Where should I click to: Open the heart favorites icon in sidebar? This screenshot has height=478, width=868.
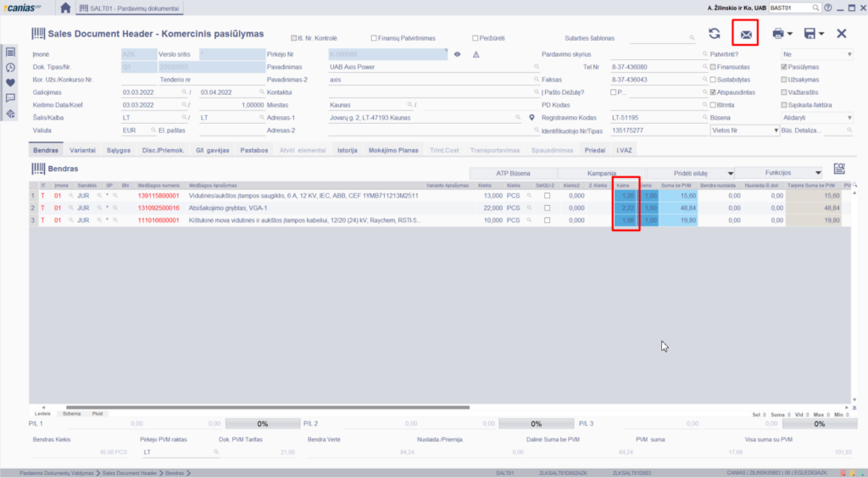coord(11,82)
